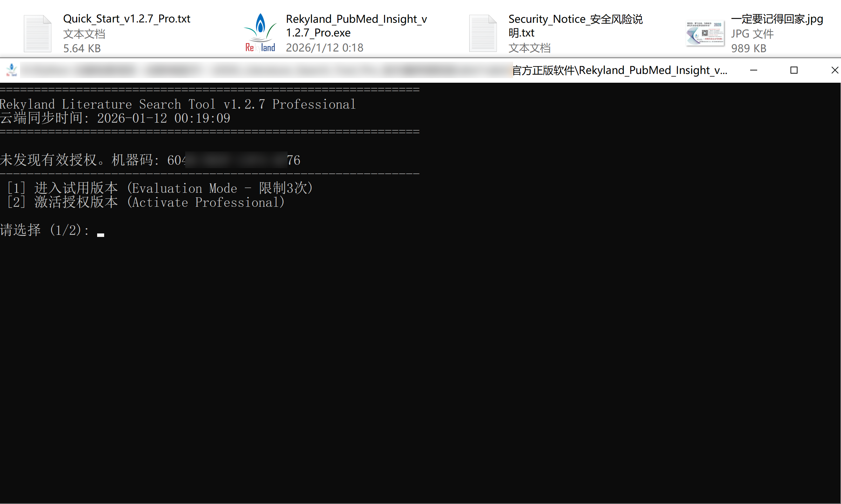Close the Rekyland console window

coord(834,70)
